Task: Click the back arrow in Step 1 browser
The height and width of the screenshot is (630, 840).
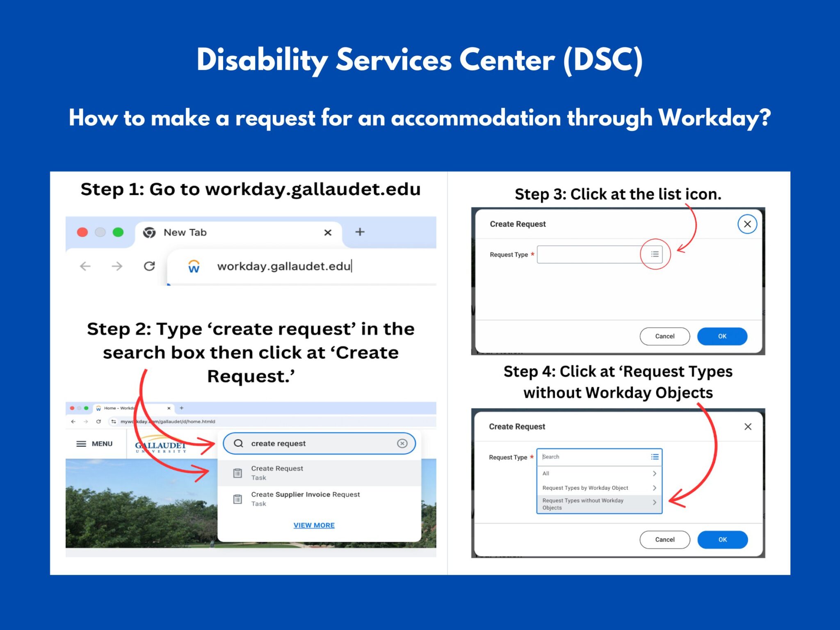Action: pyautogui.click(x=85, y=266)
